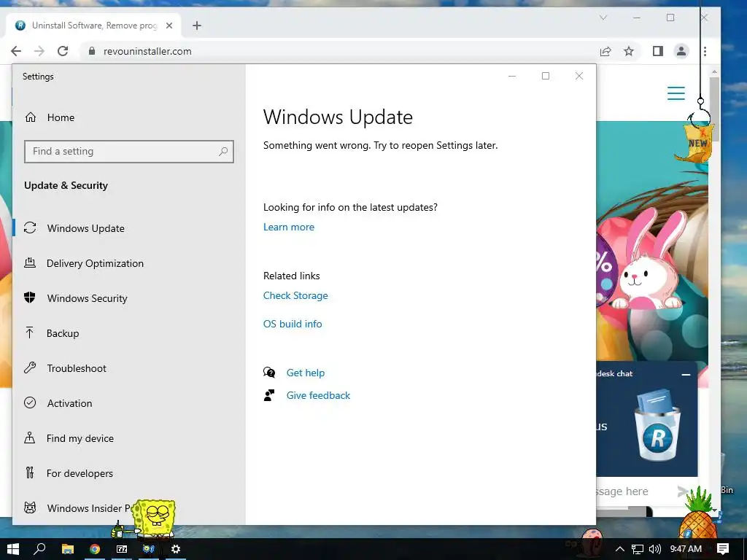The image size is (747, 560).
Task: Click the Find my device icon
Action: click(x=29, y=438)
